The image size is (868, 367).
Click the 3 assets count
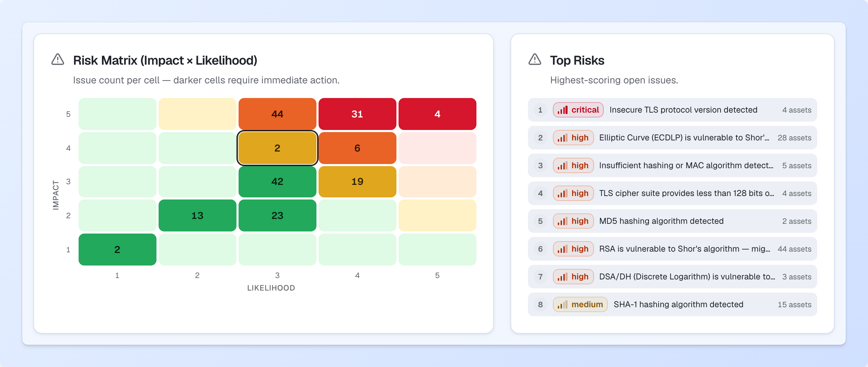coord(797,277)
